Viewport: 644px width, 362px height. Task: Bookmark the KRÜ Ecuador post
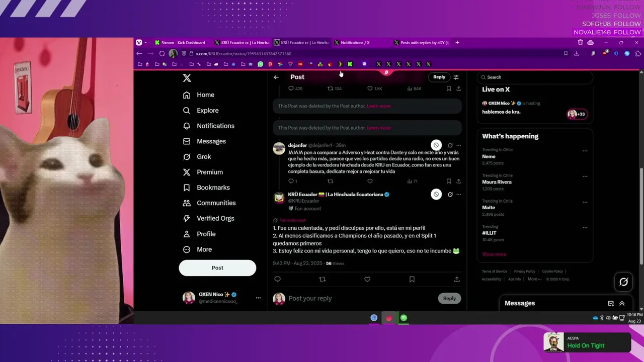pyautogui.click(x=412, y=279)
